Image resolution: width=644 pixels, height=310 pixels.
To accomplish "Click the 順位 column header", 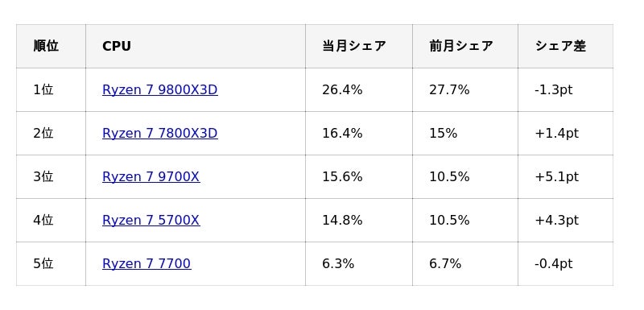I will click(x=51, y=47).
